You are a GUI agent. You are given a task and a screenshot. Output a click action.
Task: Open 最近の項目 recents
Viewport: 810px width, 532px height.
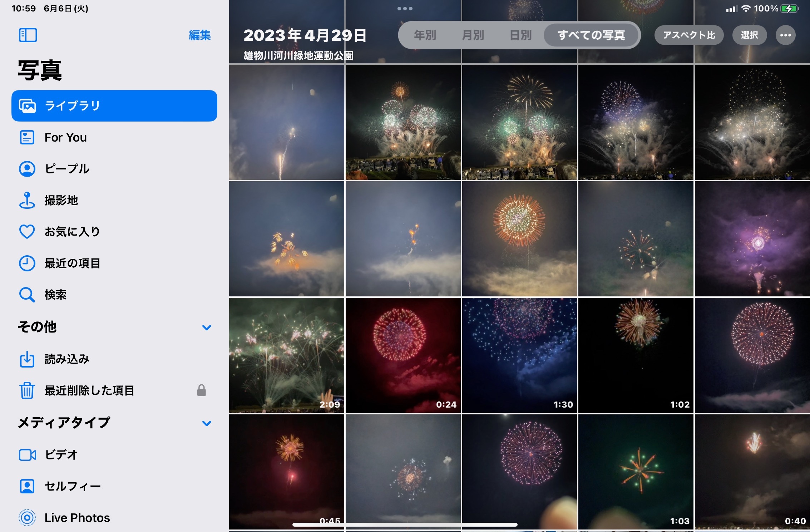click(72, 263)
